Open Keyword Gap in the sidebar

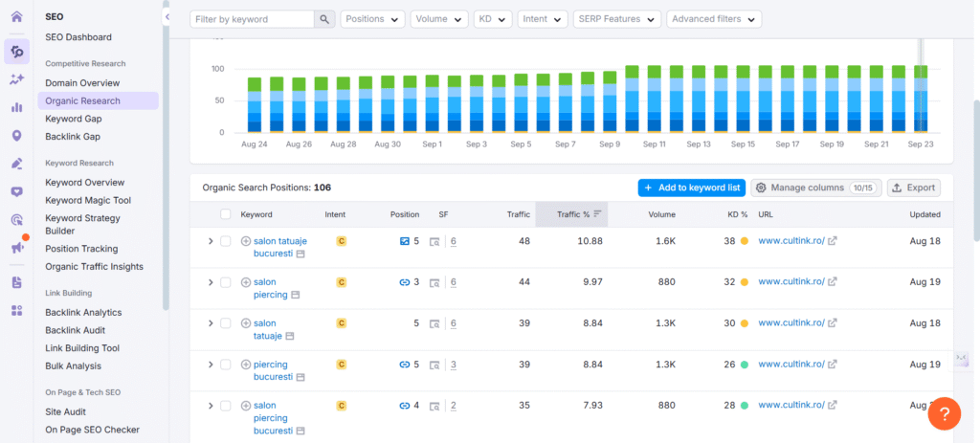pyautogui.click(x=73, y=119)
